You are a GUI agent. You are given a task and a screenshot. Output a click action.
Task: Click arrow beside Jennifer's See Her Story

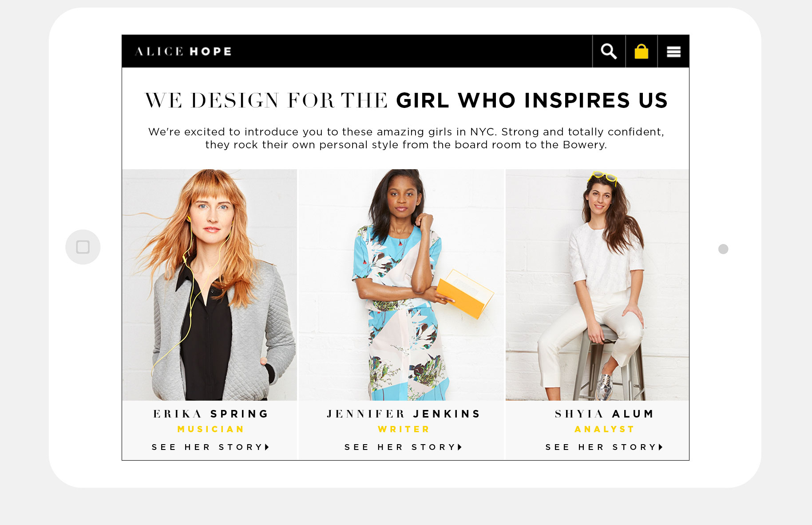[x=460, y=447]
